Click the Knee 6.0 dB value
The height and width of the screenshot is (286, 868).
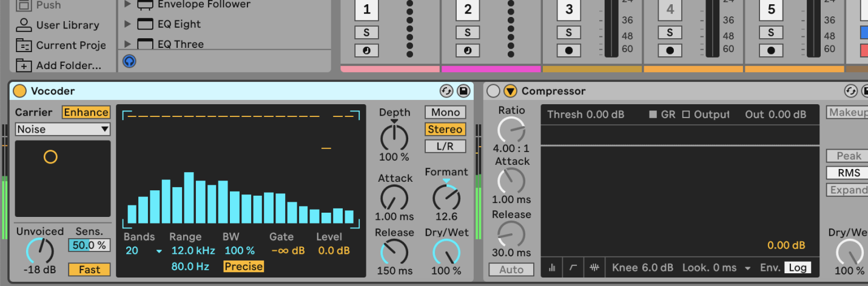tap(642, 268)
